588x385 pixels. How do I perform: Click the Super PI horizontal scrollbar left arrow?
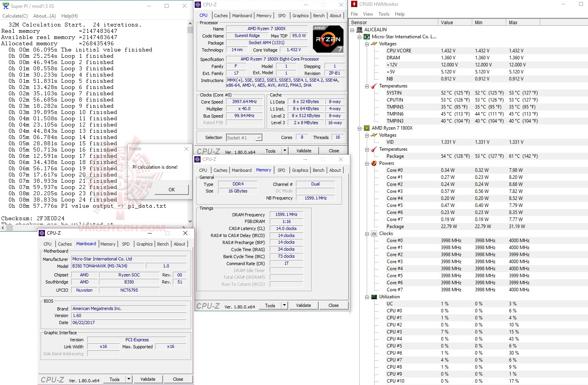tap(3, 228)
